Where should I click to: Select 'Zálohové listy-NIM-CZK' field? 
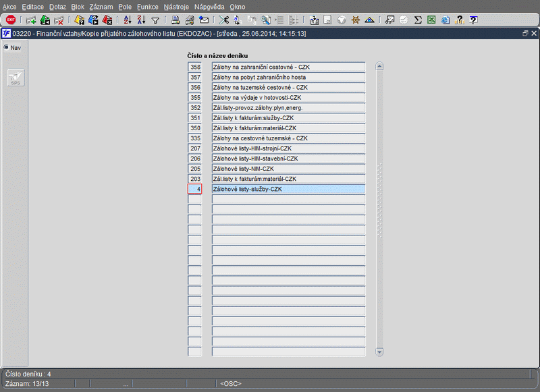(288, 169)
